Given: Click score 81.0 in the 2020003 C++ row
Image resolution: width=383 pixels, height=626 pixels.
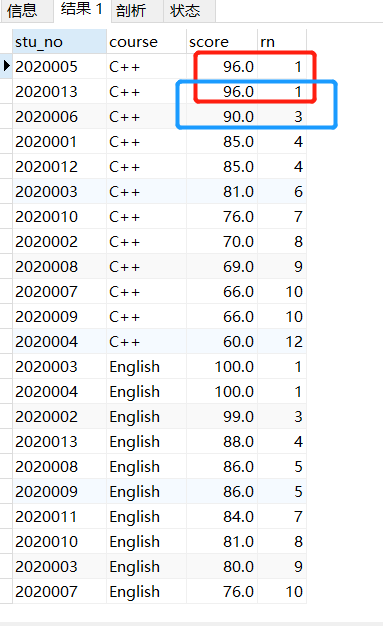Looking at the screenshot, I should tap(222, 192).
